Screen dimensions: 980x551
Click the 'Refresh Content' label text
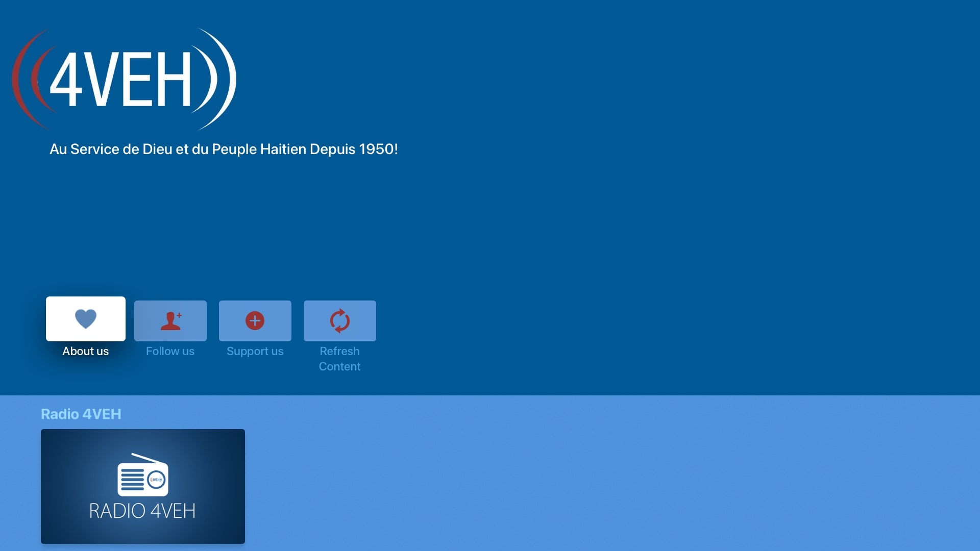(x=340, y=359)
